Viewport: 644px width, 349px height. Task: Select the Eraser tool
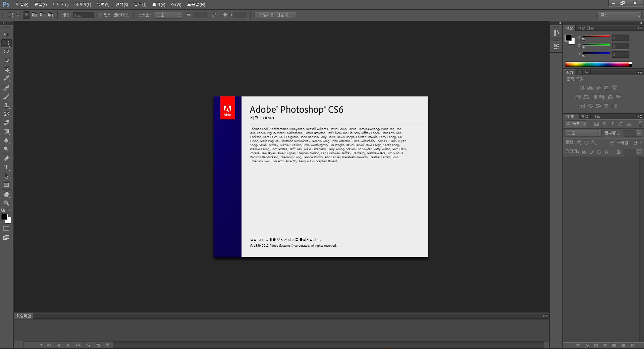6,123
